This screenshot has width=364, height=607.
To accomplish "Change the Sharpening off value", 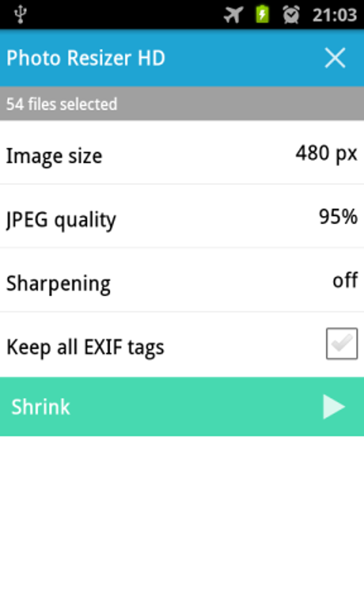I will click(x=345, y=281).
